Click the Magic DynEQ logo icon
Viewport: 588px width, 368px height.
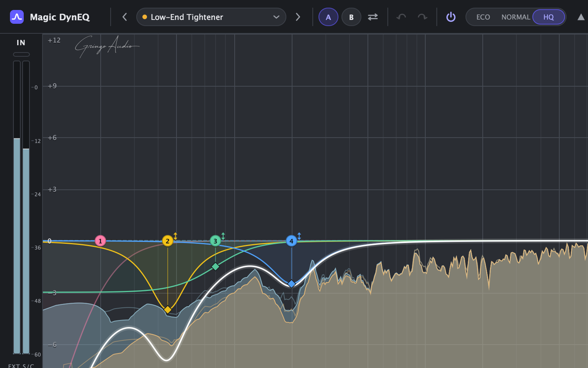click(17, 17)
